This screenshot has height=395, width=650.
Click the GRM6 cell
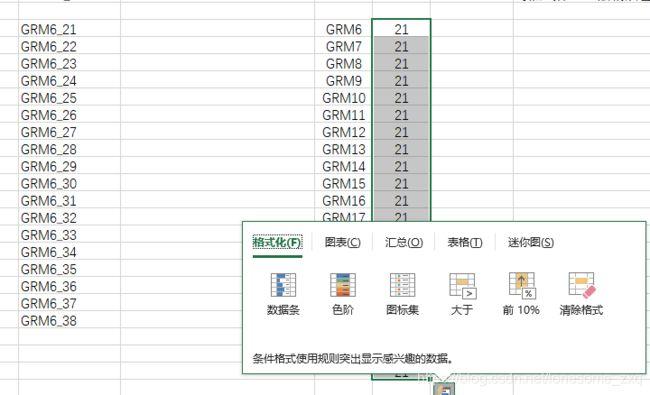tap(343, 29)
